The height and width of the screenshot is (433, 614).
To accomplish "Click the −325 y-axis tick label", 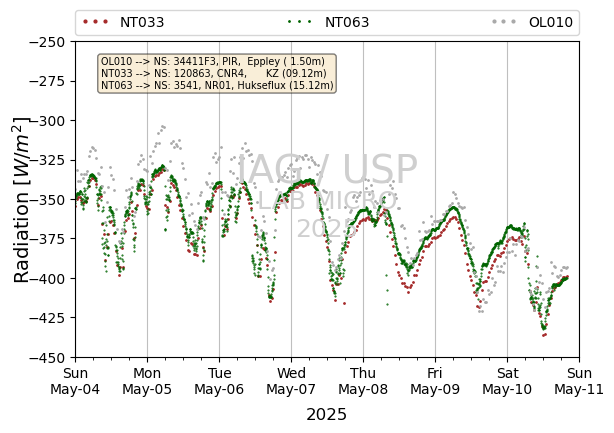I will [47, 161].
